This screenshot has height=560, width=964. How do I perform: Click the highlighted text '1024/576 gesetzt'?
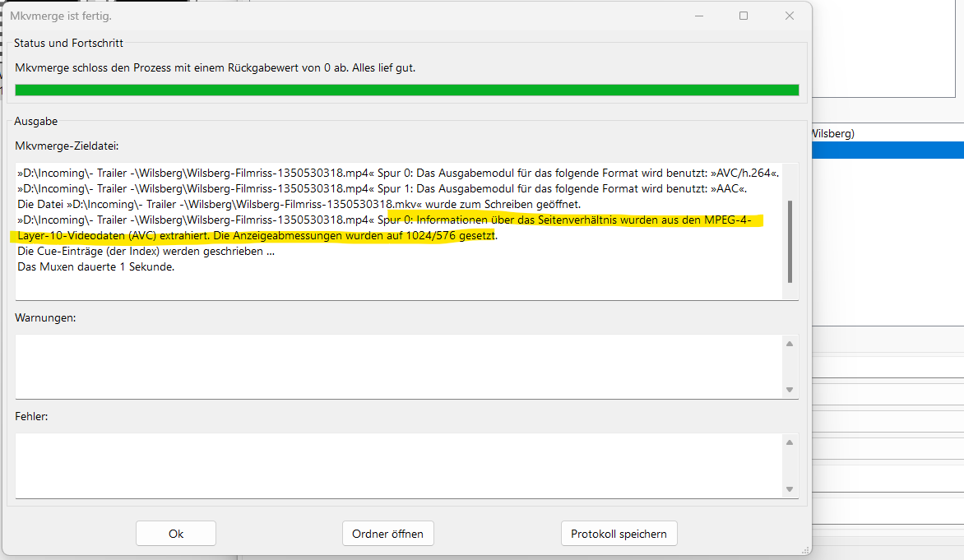pyautogui.click(x=450, y=235)
